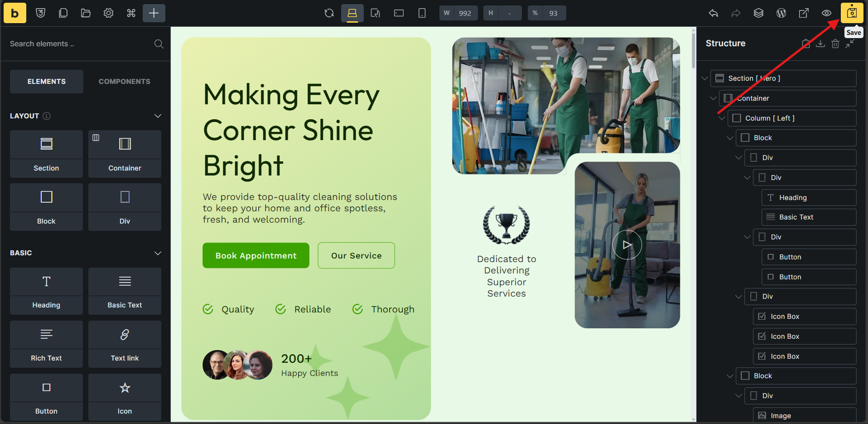Click the Bricks logo icon
The image size is (868, 424).
(x=15, y=13)
